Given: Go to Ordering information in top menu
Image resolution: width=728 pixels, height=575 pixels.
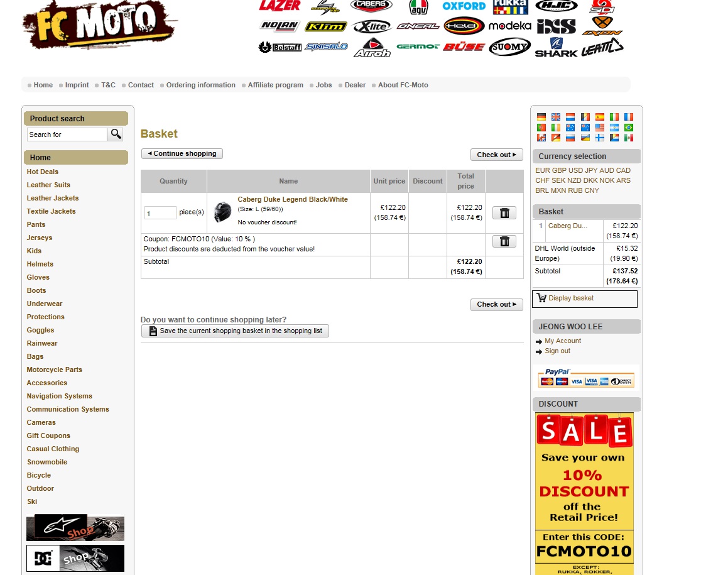Looking at the screenshot, I should point(200,85).
